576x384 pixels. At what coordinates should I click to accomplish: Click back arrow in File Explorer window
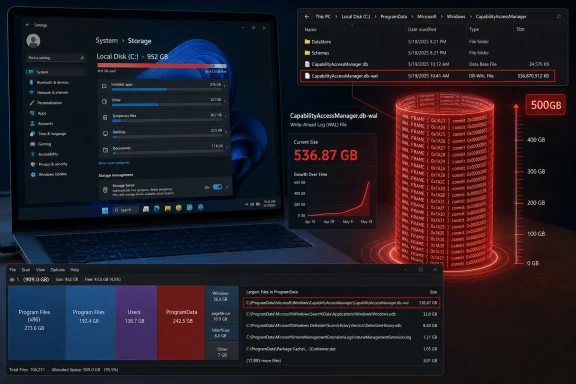[x=307, y=17]
